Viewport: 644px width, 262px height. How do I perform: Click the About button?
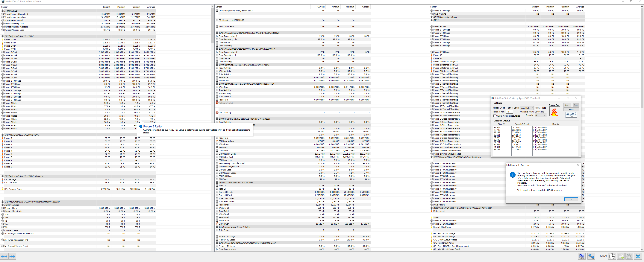[571, 109]
